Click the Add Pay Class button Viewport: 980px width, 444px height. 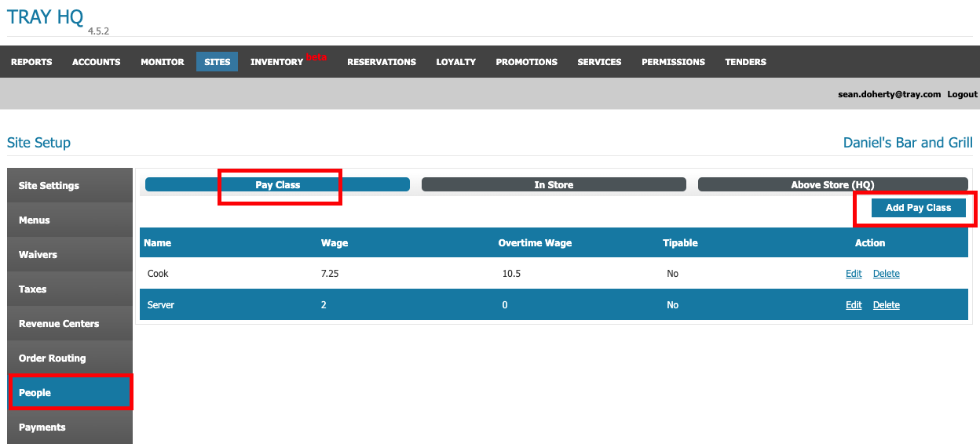918,208
